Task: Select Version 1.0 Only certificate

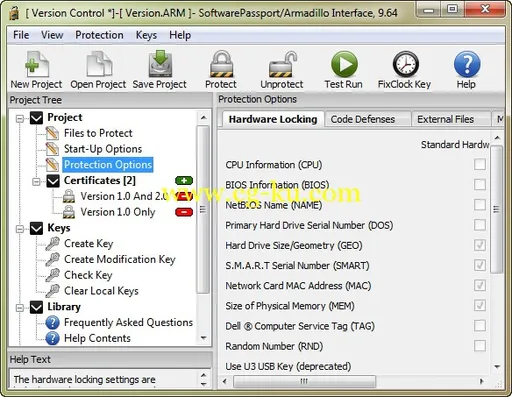Action: click(x=118, y=212)
